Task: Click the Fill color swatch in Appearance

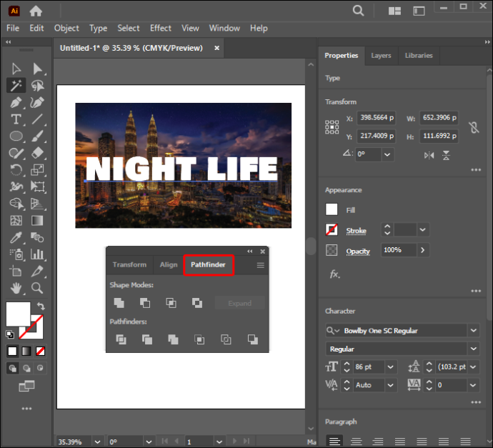Action: pos(332,209)
